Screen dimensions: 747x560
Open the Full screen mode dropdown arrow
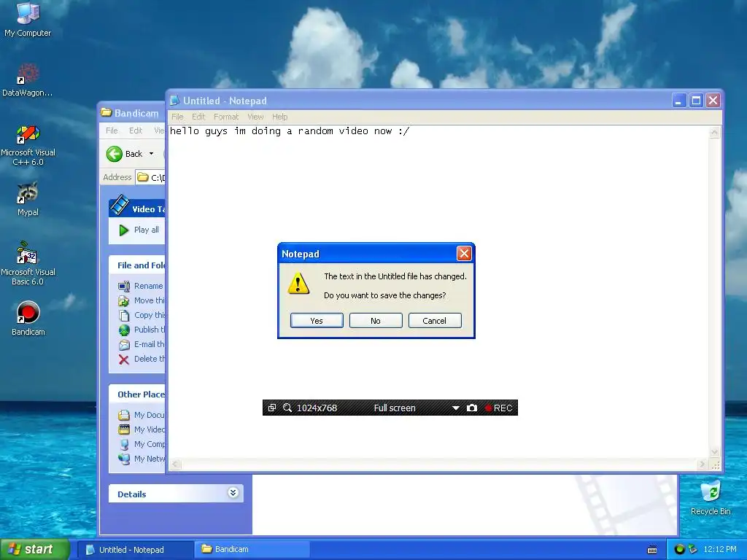[x=455, y=408]
